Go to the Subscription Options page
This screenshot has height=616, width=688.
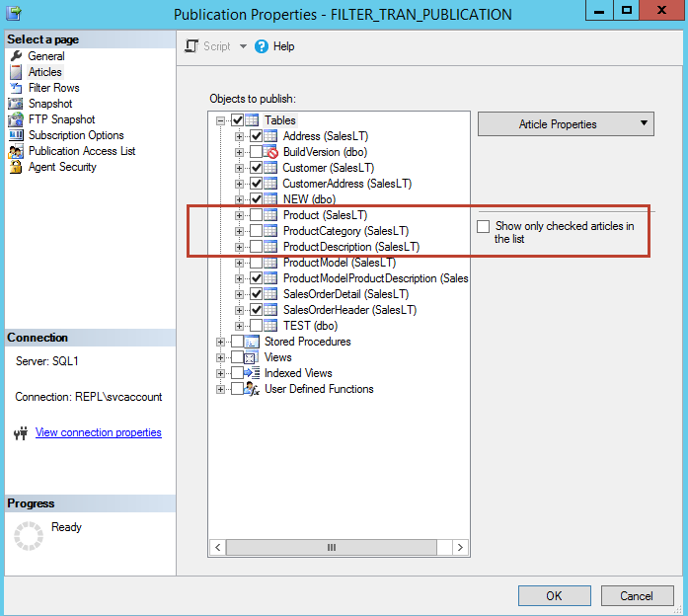coord(76,135)
